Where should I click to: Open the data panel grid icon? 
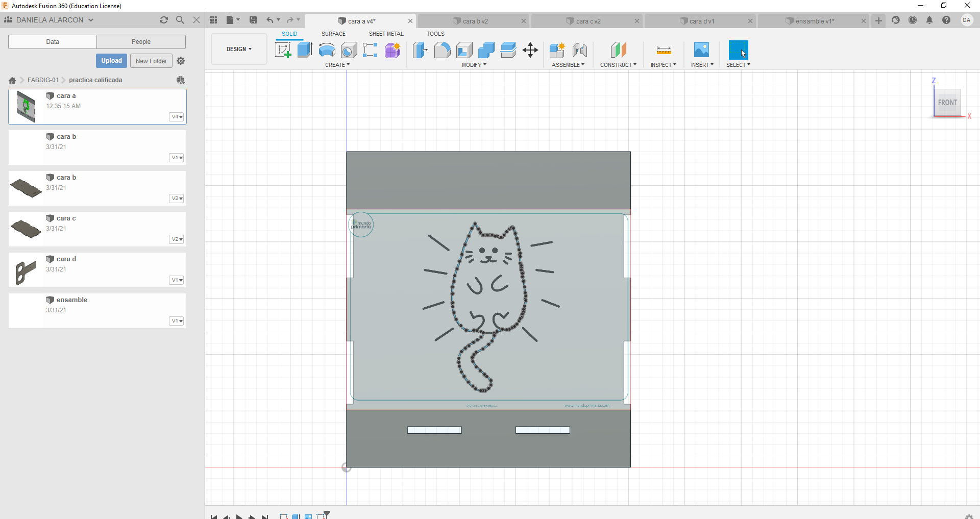coord(213,20)
